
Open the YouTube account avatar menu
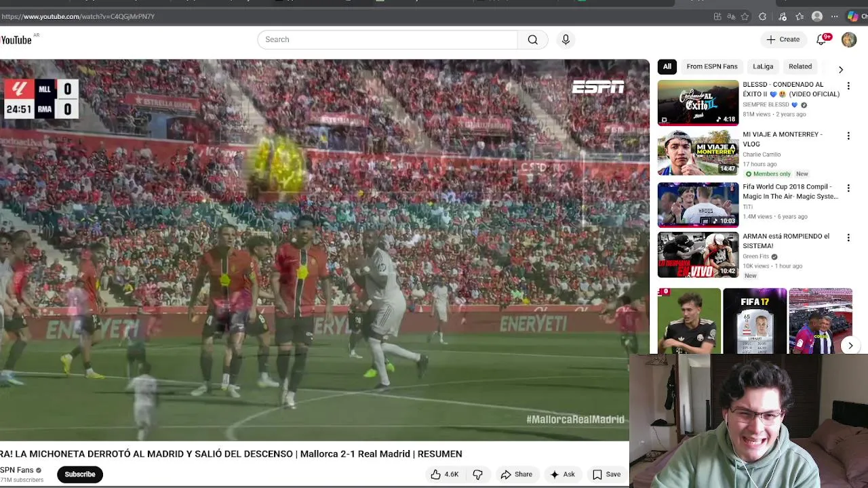coord(849,39)
